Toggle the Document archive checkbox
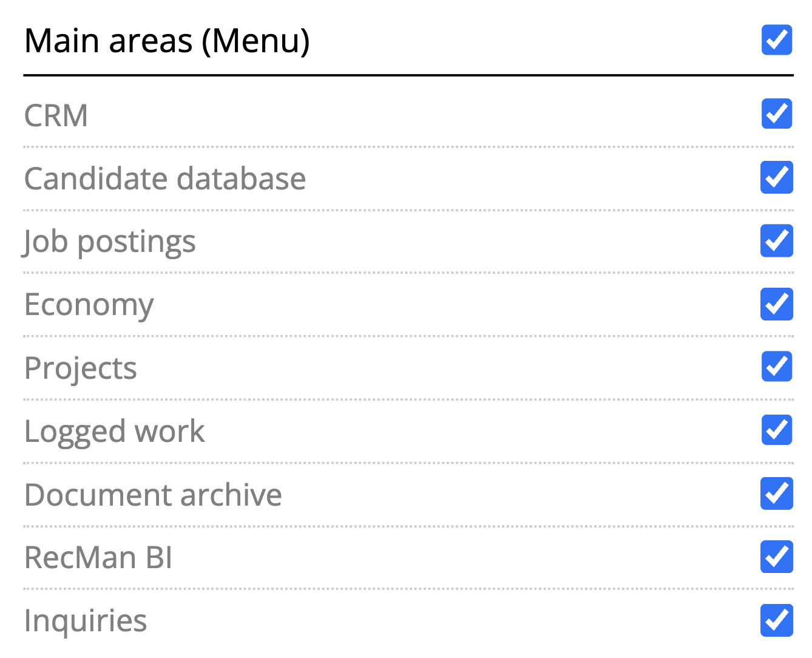This screenshot has height=658, width=812. (x=776, y=493)
